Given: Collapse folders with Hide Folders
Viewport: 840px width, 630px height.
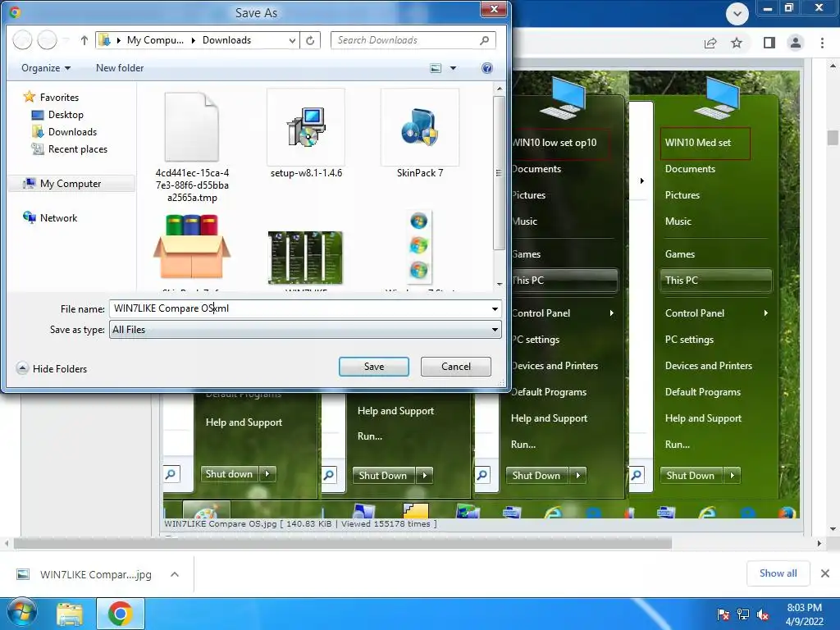Looking at the screenshot, I should [x=52, y=368].
